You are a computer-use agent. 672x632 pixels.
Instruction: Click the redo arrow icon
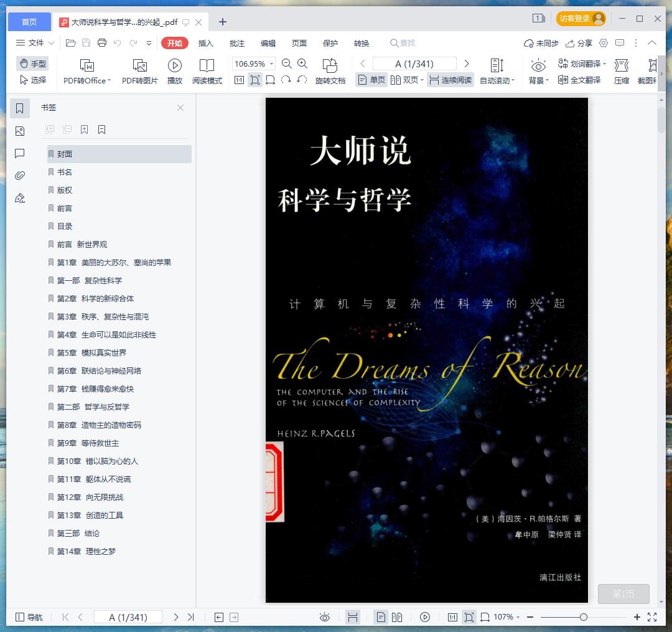coord(133,43)
